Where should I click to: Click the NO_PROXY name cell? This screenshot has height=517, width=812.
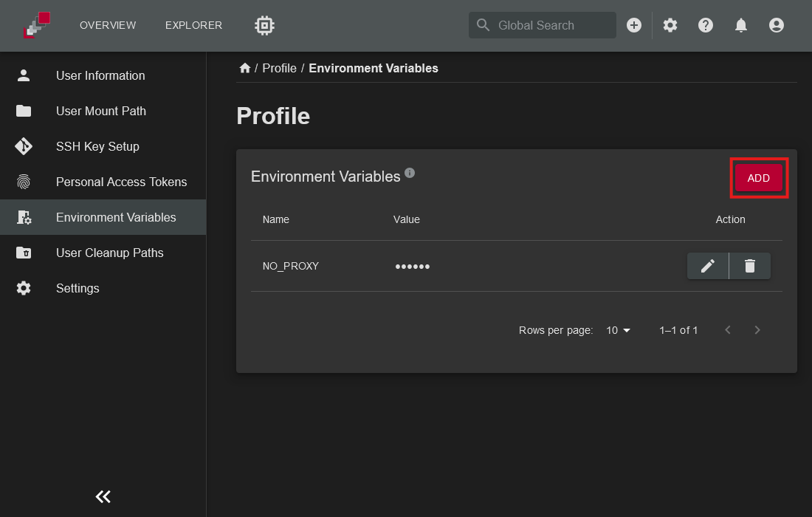(291, 267)
